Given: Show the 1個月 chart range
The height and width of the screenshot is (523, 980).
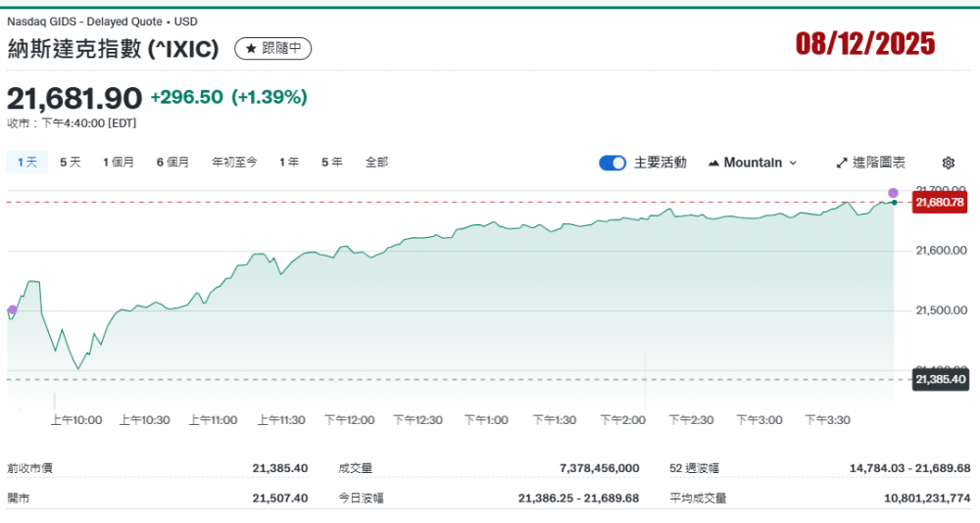Looking at the screenshot, I should click(x=119, y=163).
